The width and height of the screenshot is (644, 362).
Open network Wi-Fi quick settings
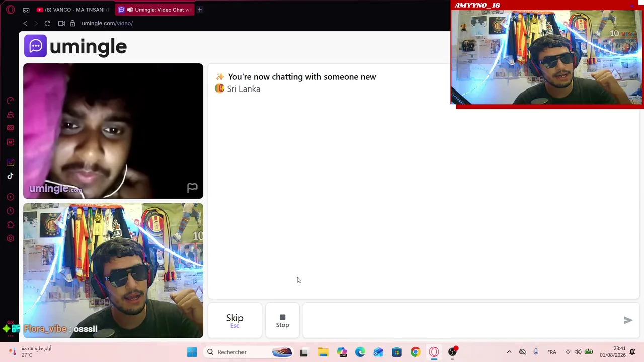pyautogui.click(x=568, y=352)
